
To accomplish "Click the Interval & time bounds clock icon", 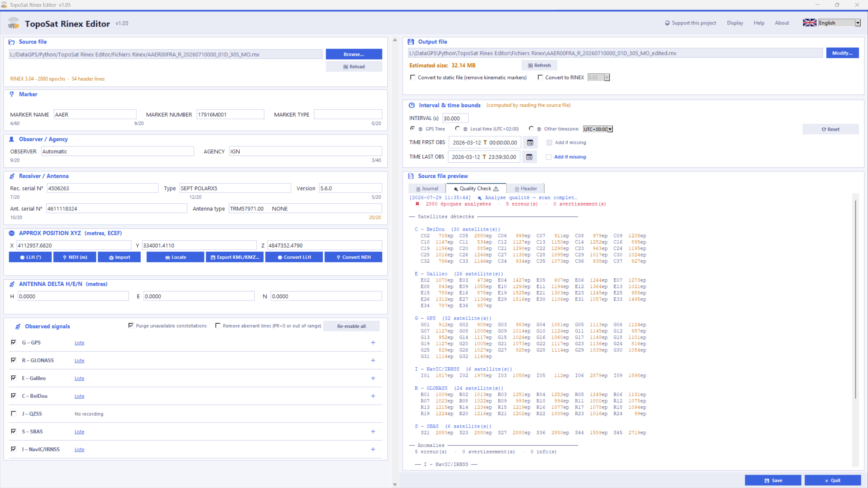I will (x=412, y=105).
